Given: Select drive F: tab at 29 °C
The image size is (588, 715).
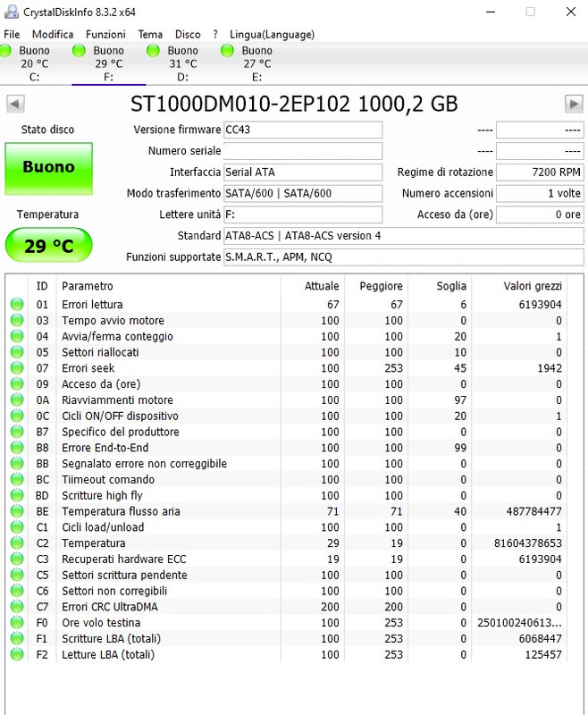Looking at the screenshot, I should [108, 63].
